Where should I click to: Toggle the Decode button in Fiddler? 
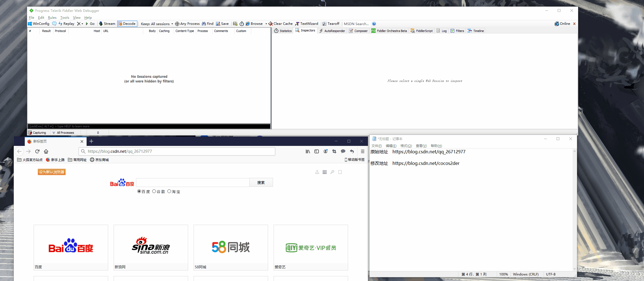click(127, 24)
